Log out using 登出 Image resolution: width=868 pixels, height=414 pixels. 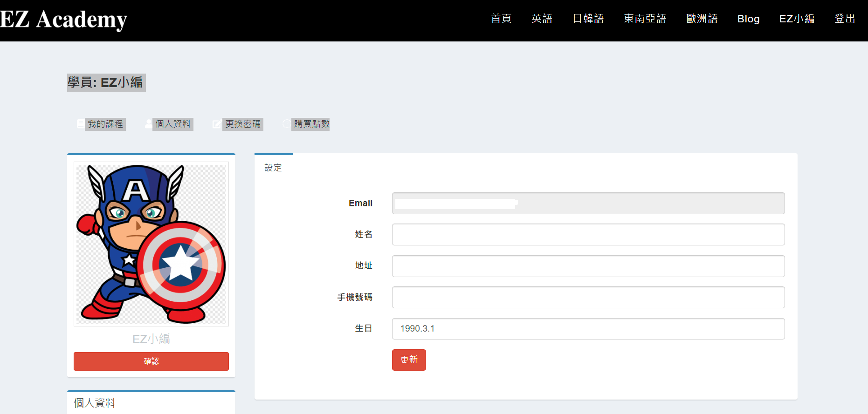tap(845, 19)
